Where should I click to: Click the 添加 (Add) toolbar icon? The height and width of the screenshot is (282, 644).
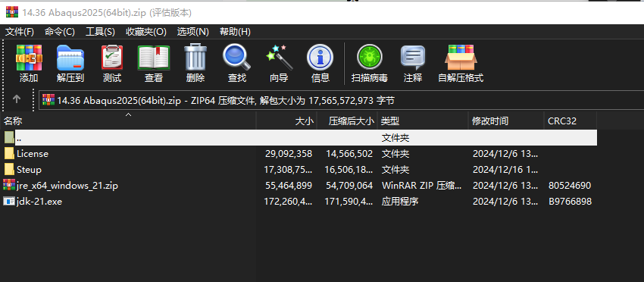click(x=29, y=58)
